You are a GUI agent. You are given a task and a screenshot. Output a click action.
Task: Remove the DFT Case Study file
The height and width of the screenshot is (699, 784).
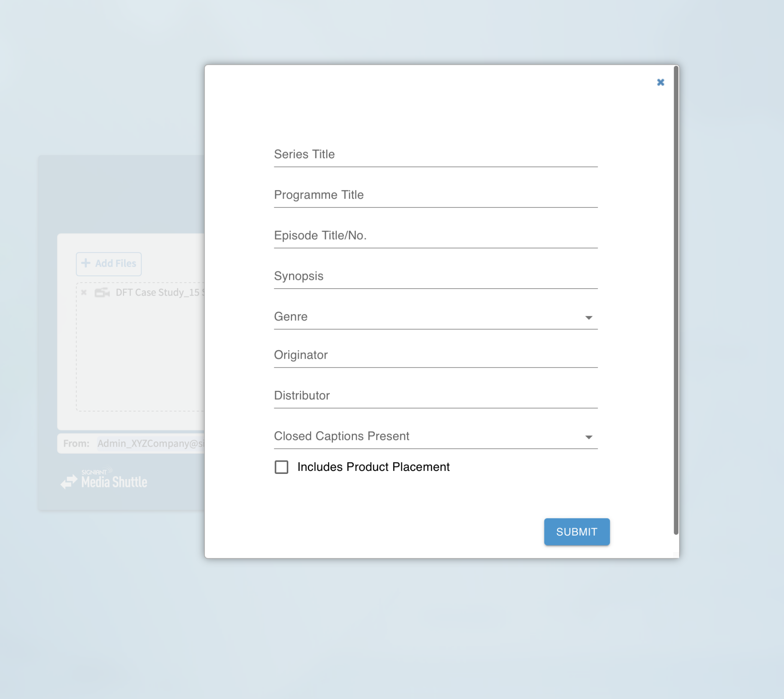tap(84, 293)
